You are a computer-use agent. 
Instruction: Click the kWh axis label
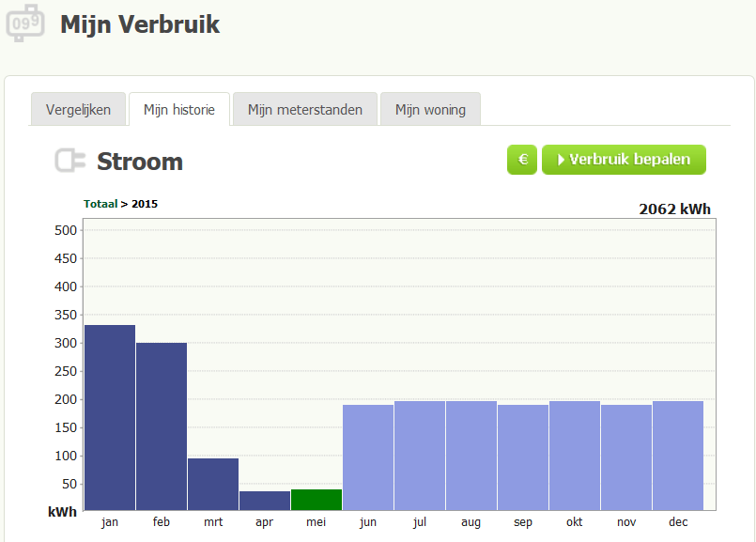click(x=60, y=512)
